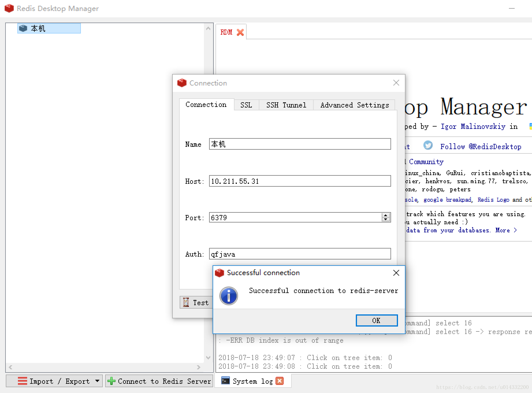
Task: Open the Redis Logo link
Action: click(x=494, y=200)
